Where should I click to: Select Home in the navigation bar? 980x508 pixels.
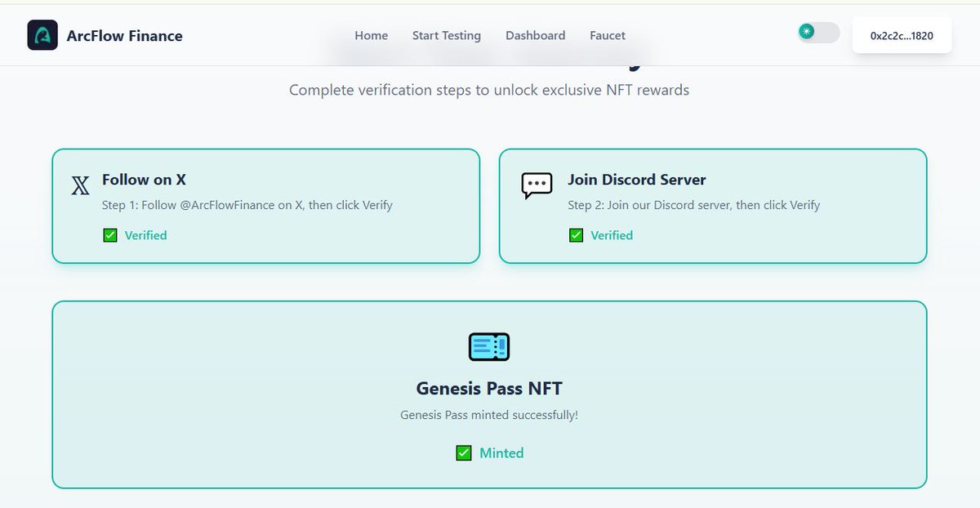pos(371,35)
